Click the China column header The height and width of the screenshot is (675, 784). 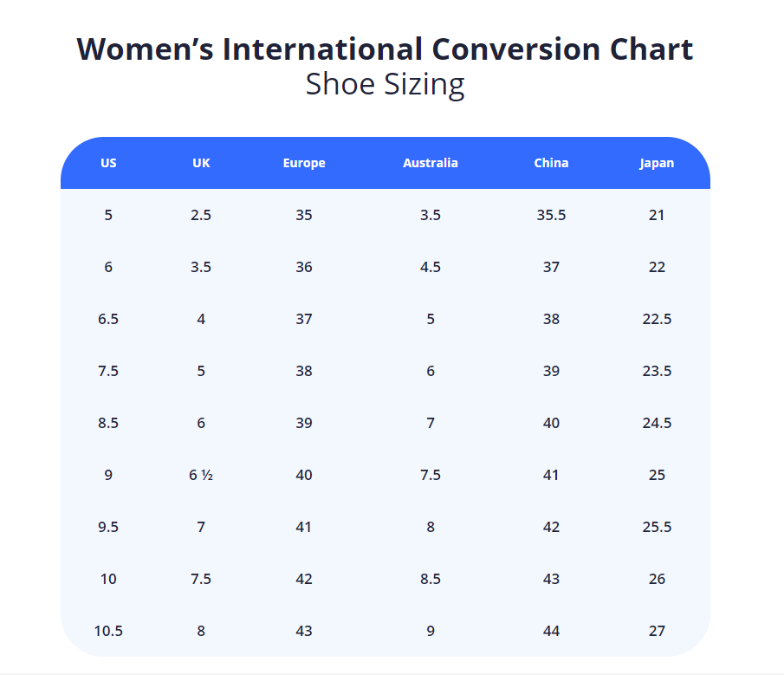(551, 163)
